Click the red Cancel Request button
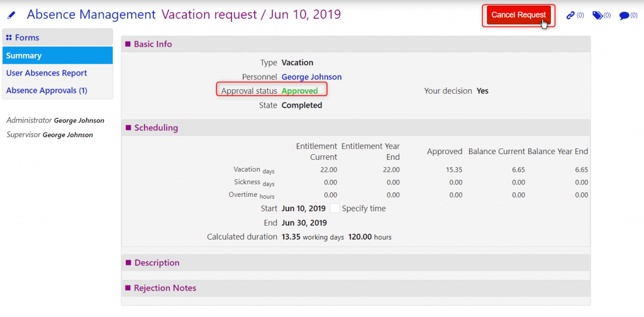This screenshot has width=644, height=317. 518,15
